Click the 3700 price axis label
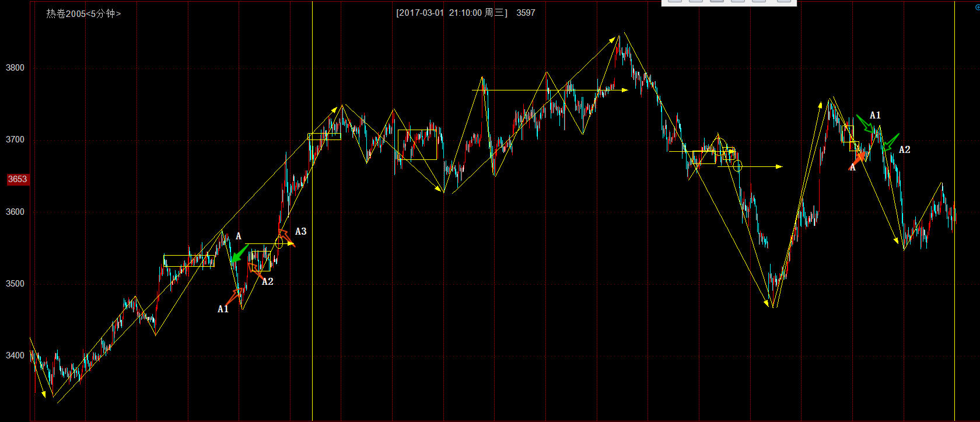 pos(15,139)
